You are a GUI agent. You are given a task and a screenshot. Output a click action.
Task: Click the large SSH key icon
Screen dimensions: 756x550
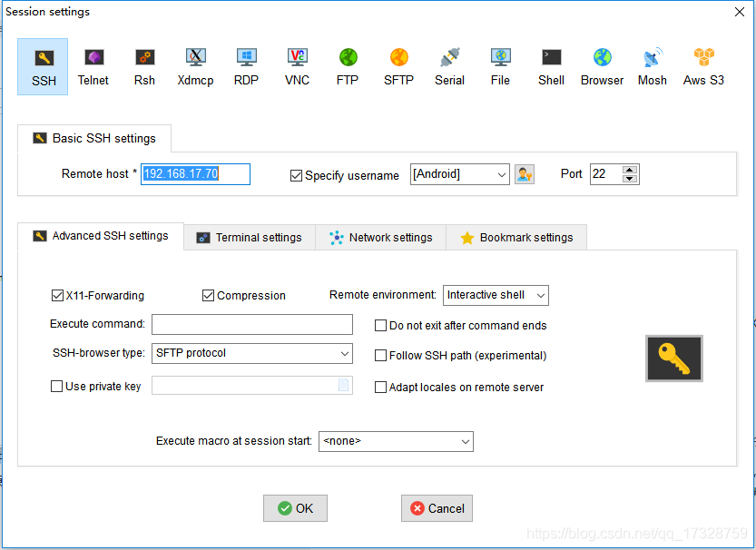coord(674,358)
